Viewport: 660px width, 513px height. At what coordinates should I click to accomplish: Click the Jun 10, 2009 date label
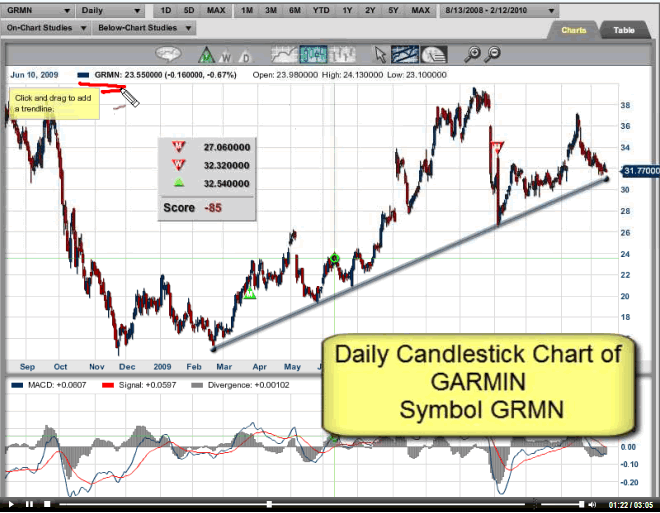[x=34, y=75]
